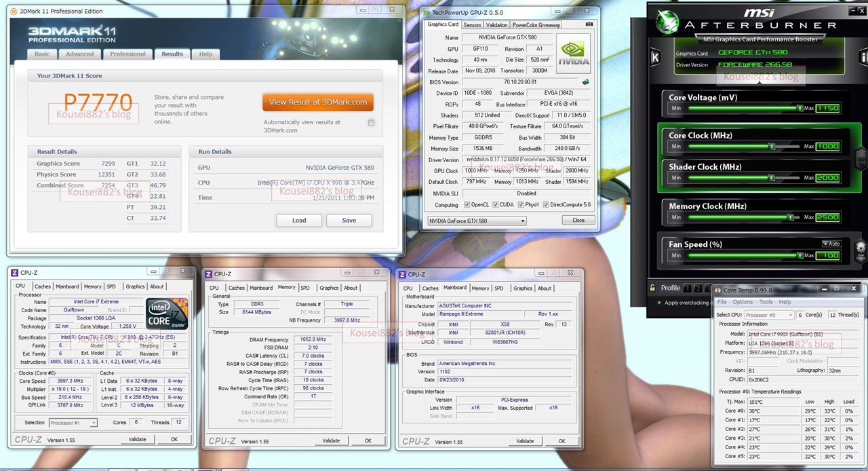Switch to Basic tab in 3DMark 11

(x=42, y=54)
